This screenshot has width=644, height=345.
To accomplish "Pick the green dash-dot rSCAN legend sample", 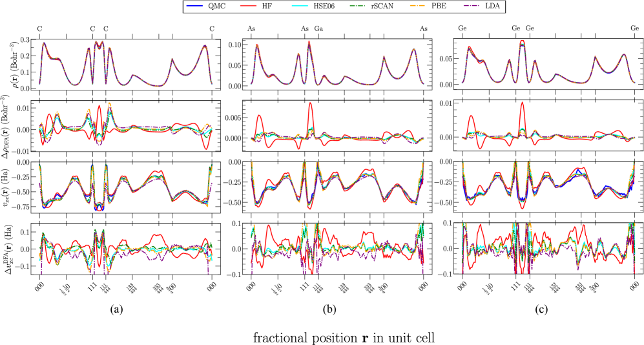I will [x=358, y=6].
